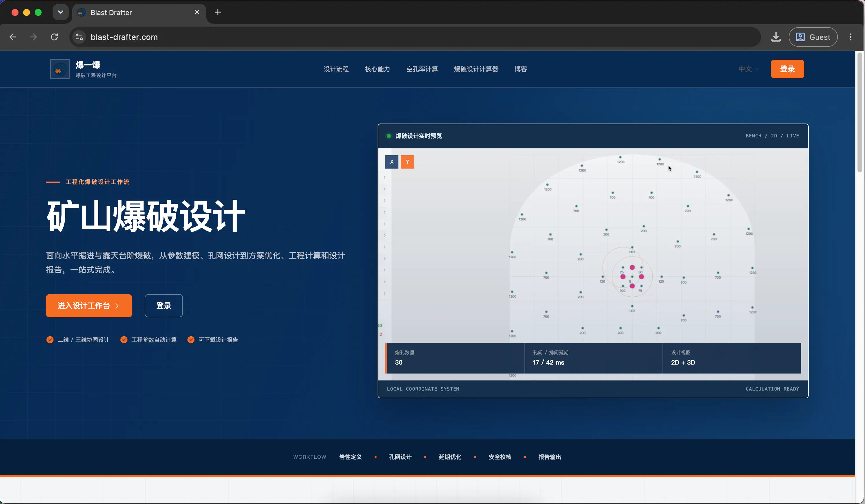This screenshot has height=504, width=865.
Task: Open the site information icon in address bar
Action: coord(79,37)
